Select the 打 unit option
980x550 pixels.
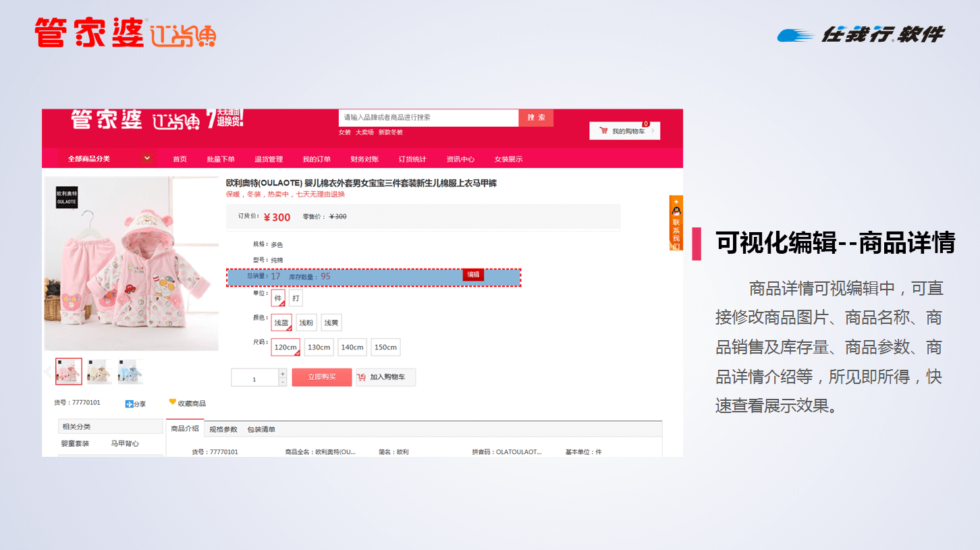pyautogui.click(x=296, y=298)
